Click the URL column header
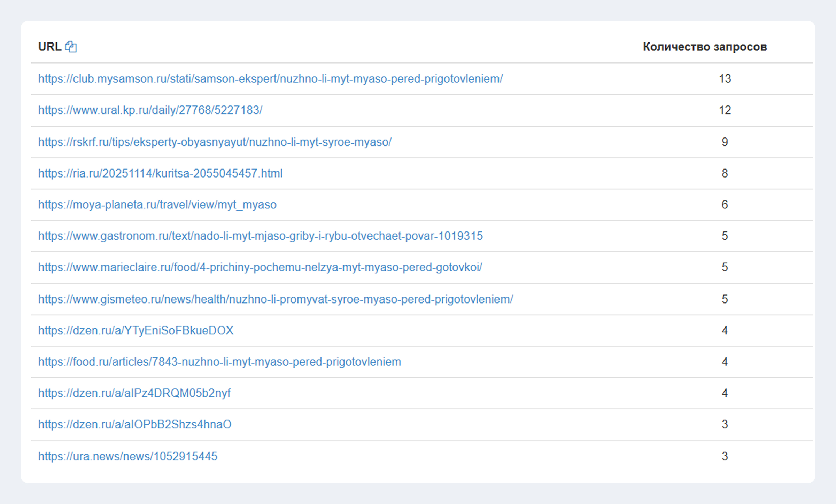The height and width of the screenshot is (504, 836). (50, 47)
